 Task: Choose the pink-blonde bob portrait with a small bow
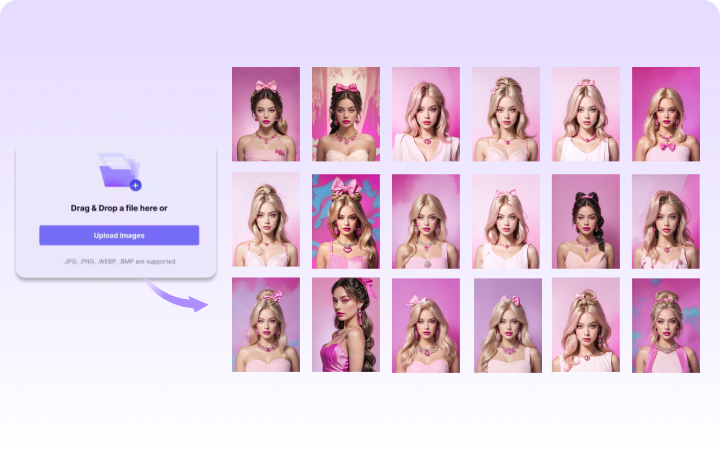point(506,221)
